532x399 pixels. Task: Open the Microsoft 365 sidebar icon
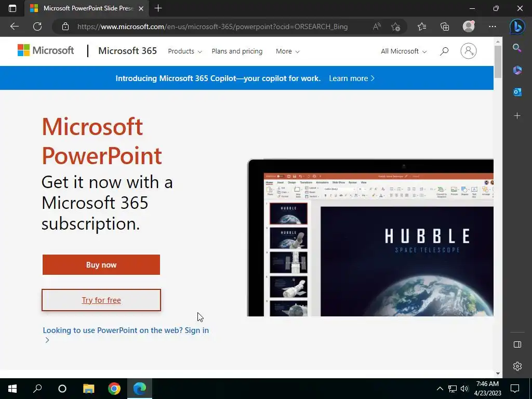(x=517, y=70)
